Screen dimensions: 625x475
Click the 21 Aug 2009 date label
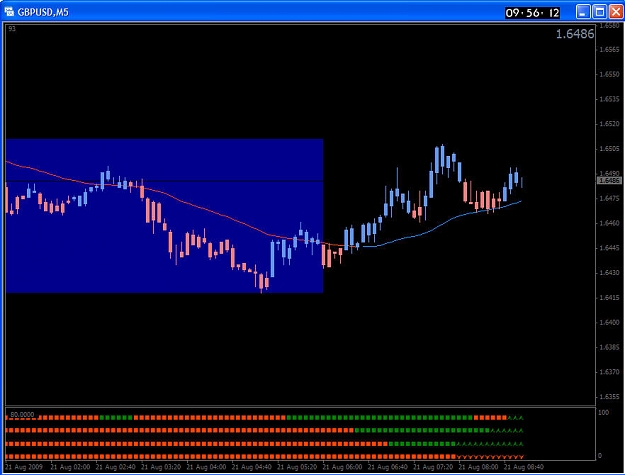click(x=24, y=467)
